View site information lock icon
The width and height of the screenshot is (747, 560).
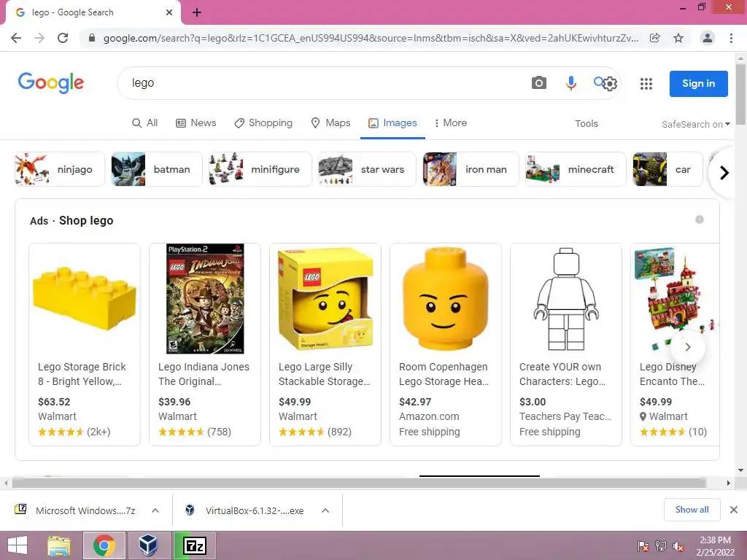click(x=92, y=38)
